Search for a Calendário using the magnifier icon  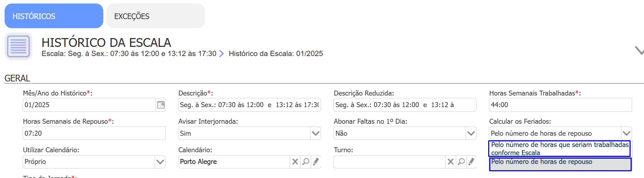(306, 162)
